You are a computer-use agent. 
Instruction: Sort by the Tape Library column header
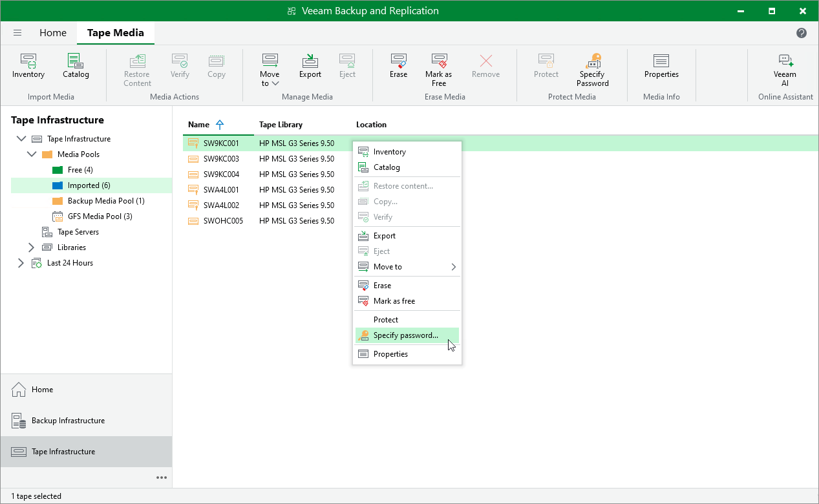tap(281, 125)
